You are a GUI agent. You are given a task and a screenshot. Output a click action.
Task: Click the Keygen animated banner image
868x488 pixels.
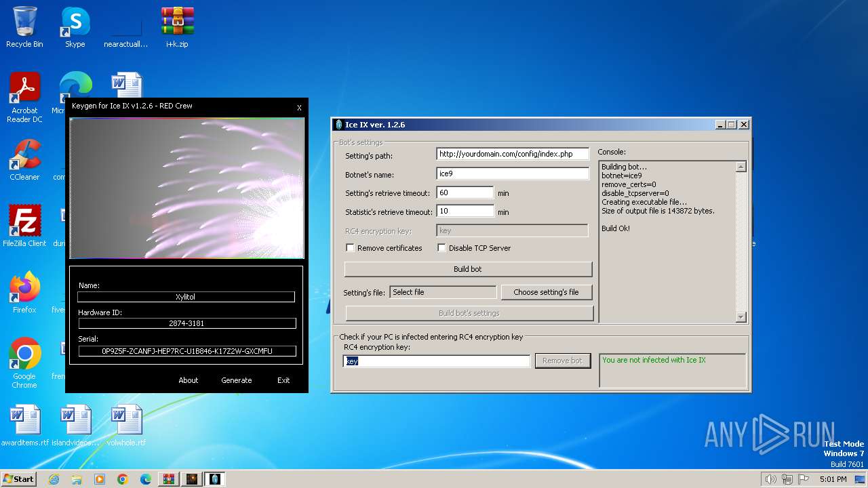click(186, 188)
